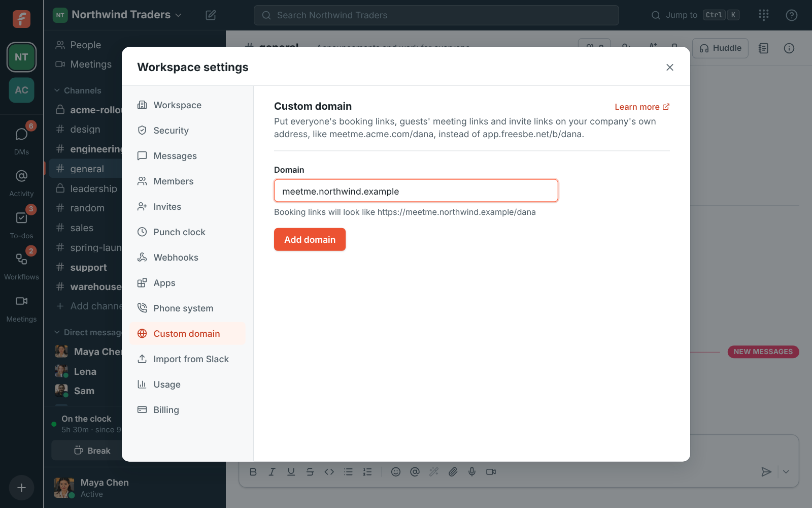The height and width of the screenshot is (508, 812).
Task: Attach a file with paperclip icon
Action: pyautogui.click(x=453, y=472)
